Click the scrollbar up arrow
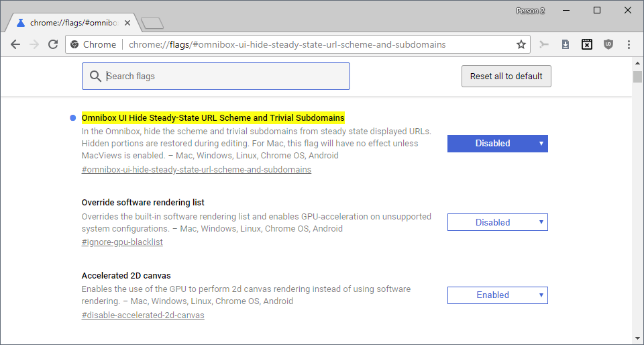 coord(637,63)
